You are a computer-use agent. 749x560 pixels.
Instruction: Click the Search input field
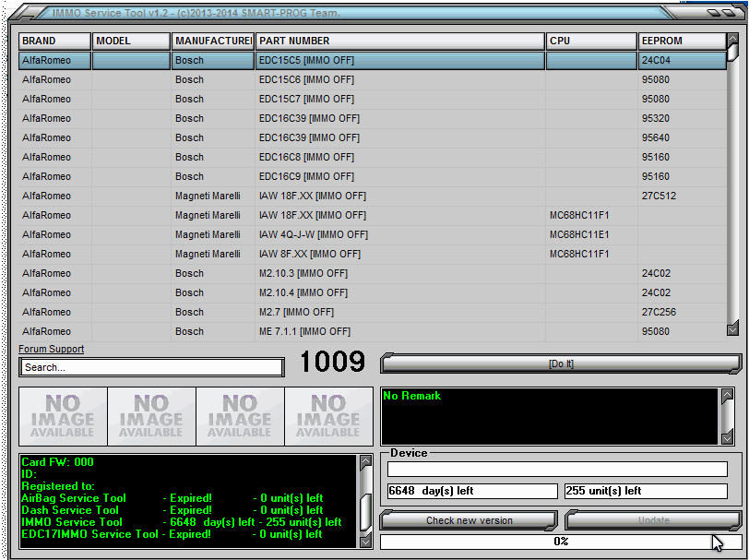152,367
